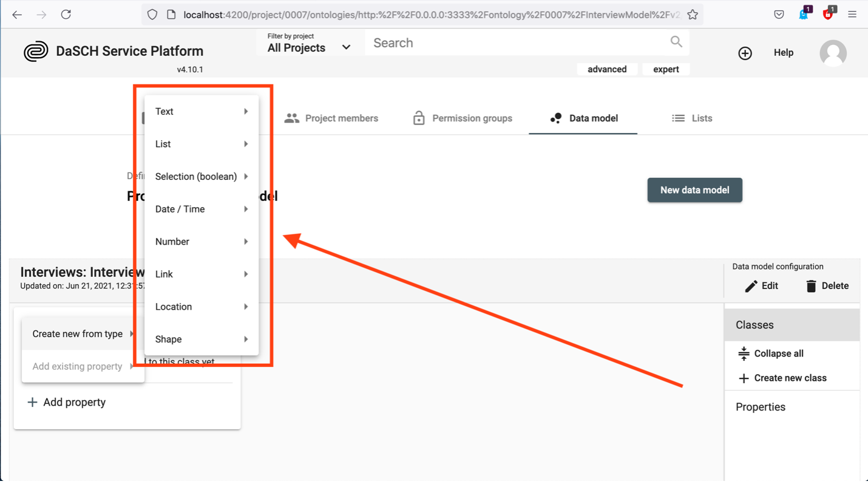Open the All Projects filter dropdown
This screenshot has height=484, width=868.
coord(308,47)
